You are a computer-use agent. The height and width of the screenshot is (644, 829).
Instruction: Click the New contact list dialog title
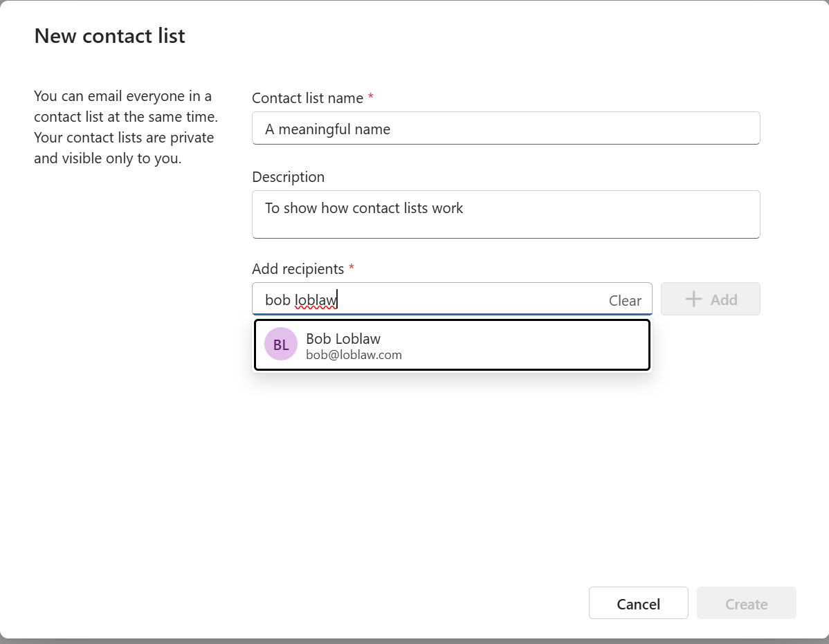click(109, 35)
